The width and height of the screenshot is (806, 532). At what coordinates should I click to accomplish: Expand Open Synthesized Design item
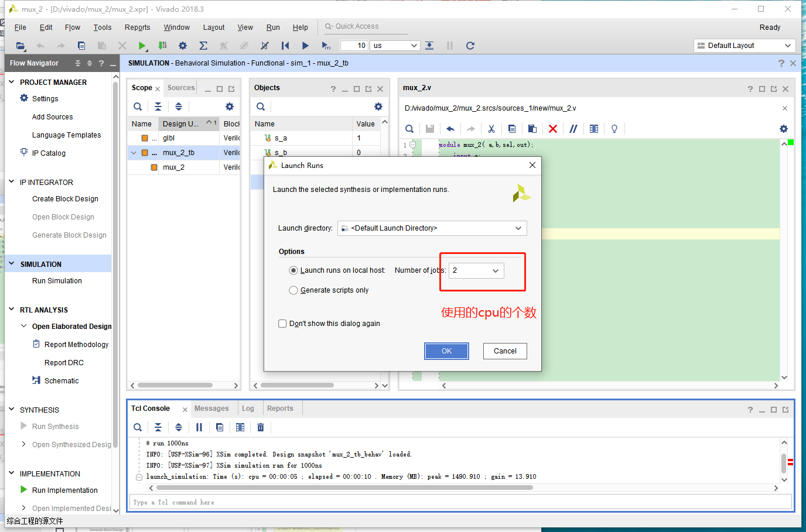(23, 444)
